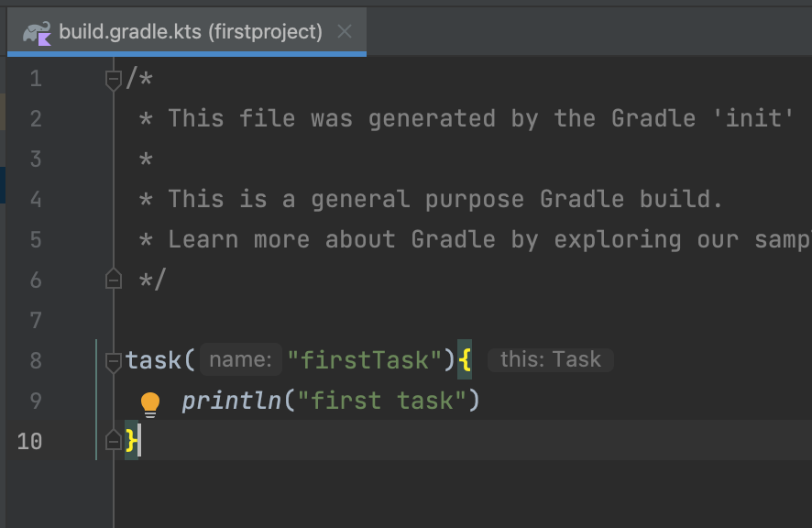Image resolution: width=812 pixels, height=528 pixels.
Task: Click line number 10 in the gutter
Action: (29, 441)
